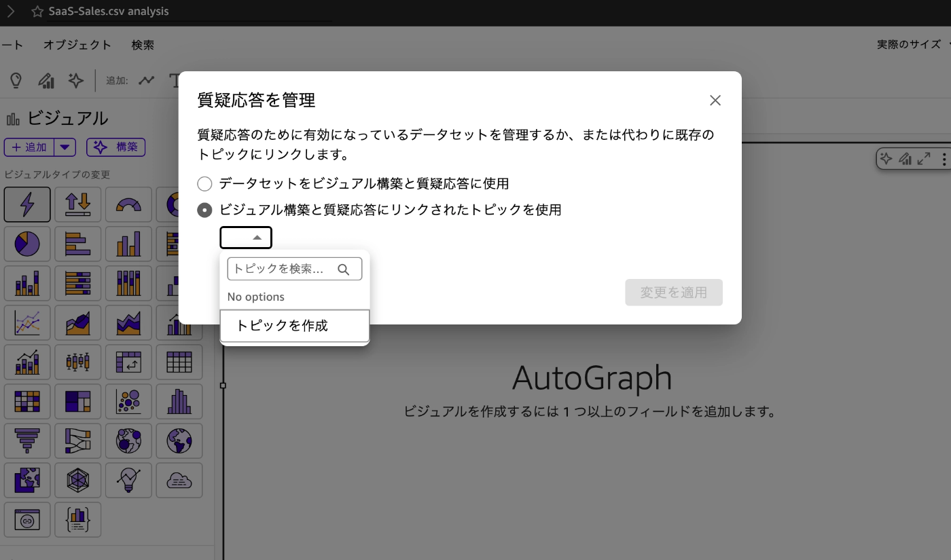951x560 pixels.
Task: Pick the heat map visual type
Action: coord(27,401)
